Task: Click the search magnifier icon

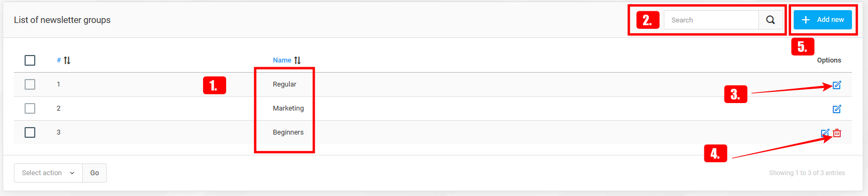Action: 770,20
